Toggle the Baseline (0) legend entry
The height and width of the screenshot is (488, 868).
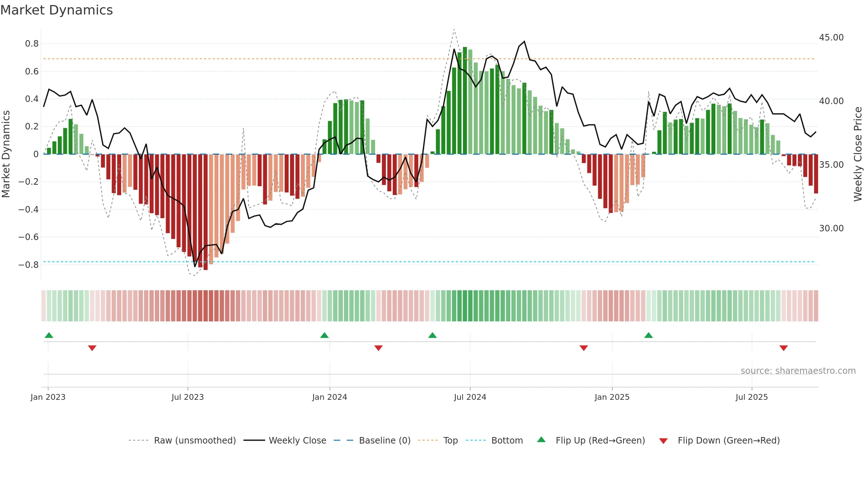(x=372, y=440)
